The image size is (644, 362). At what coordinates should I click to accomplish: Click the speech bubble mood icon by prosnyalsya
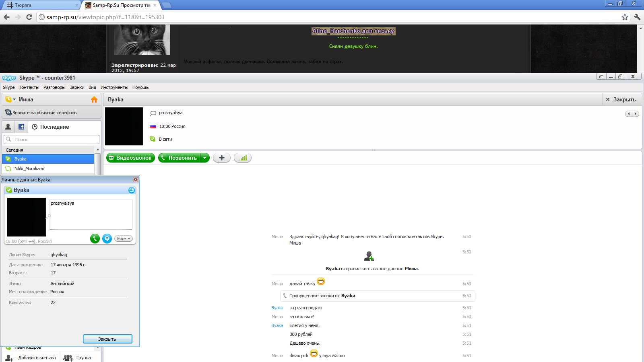pos(153,113)
